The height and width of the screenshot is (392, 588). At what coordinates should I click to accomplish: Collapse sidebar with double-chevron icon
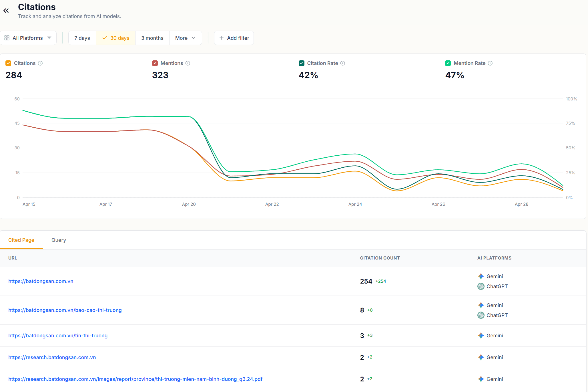click(6, 11)
